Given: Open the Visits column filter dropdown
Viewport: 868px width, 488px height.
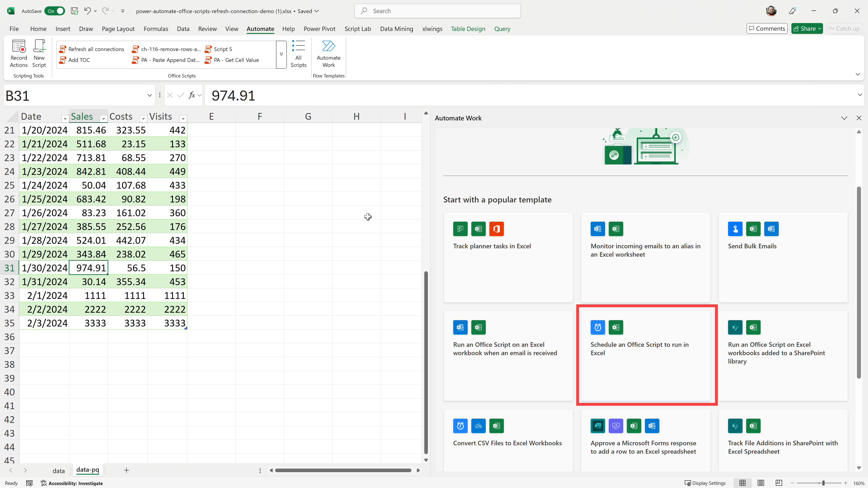Looking at the screenshot, I should (183, 119).
